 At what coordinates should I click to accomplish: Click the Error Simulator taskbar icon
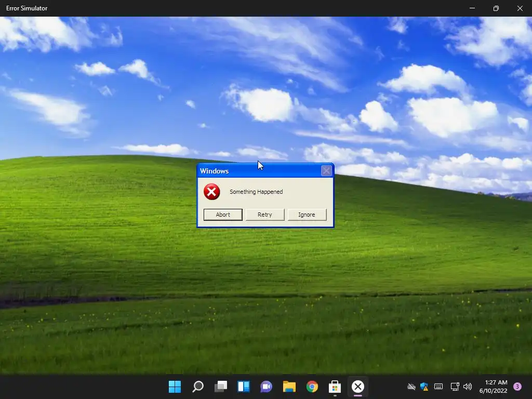click(357, 387)
